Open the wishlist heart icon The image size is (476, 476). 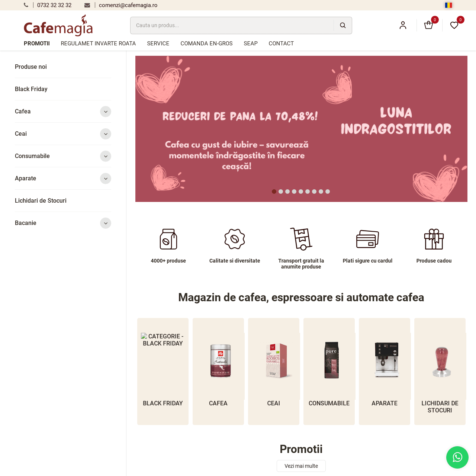click(x=454, y=25)
